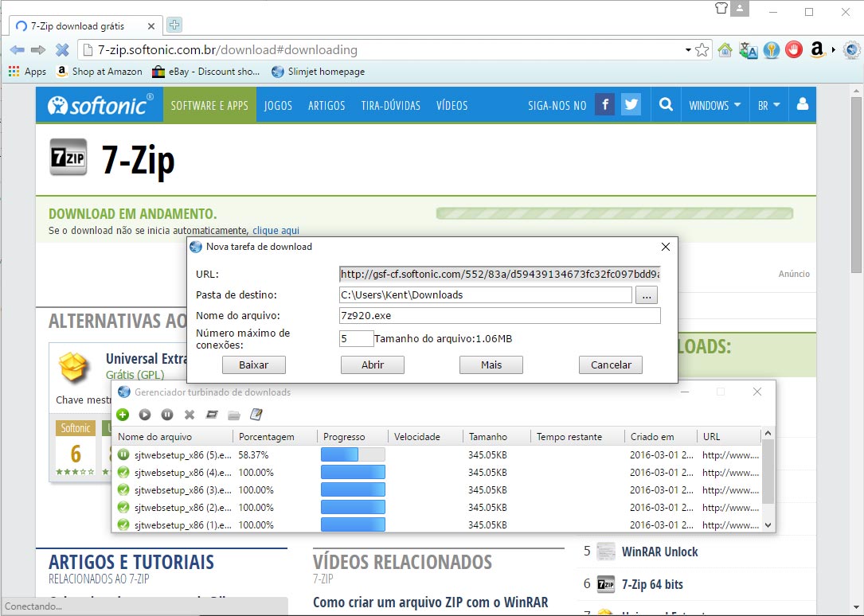Open Softonic Facebook page icon
The image size is (864, 616).
click(605, 104)
